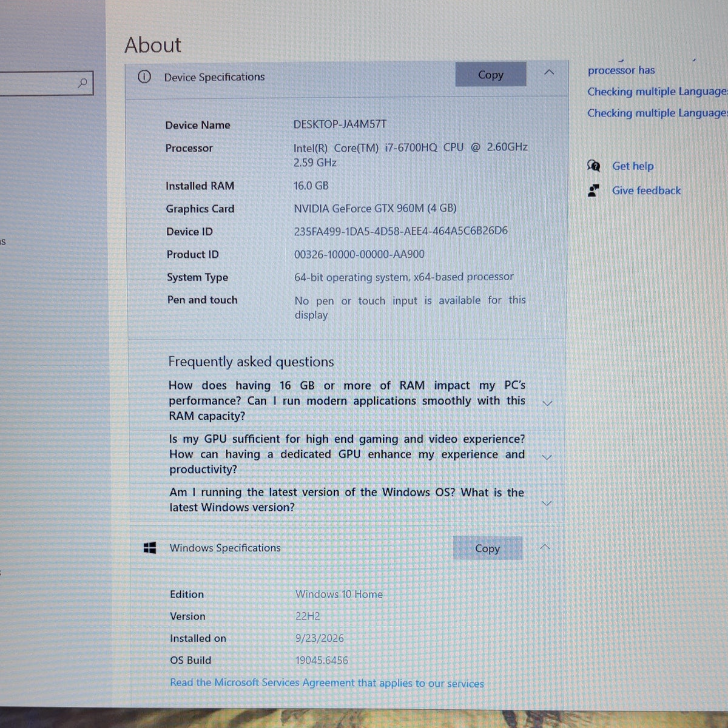
Task: Collapse the Windows Specifications section
Action: (545, 547)
